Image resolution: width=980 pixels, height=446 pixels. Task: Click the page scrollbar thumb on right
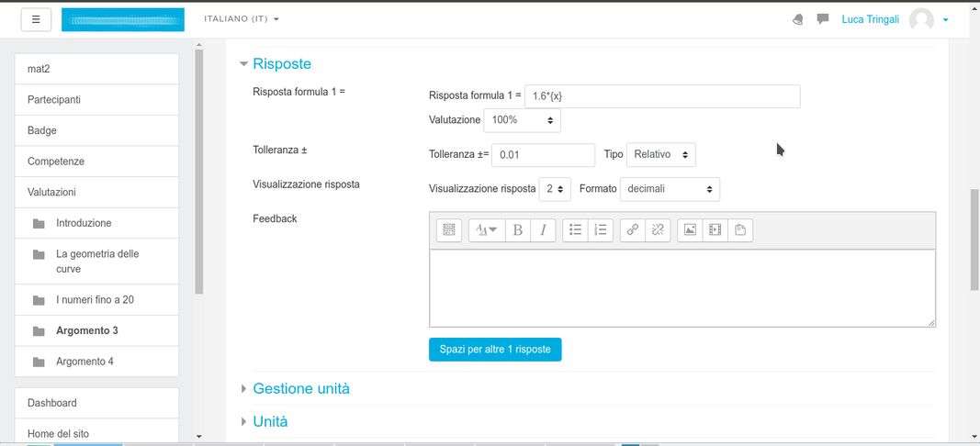pyautogui.click(x=974, y=240)
